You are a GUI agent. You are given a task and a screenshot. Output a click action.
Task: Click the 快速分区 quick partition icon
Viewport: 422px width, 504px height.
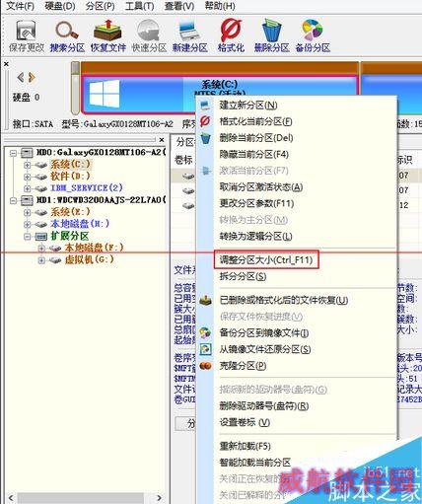[x=149, y=36]
